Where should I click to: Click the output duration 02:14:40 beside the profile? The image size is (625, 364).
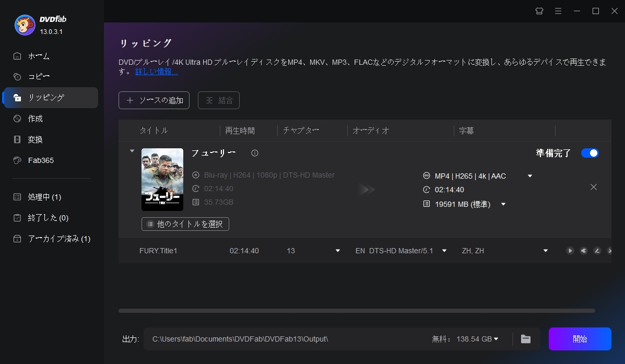[449, 190]
